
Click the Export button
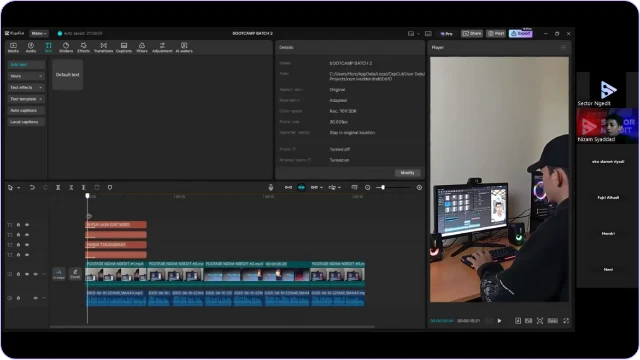[521, 33]
